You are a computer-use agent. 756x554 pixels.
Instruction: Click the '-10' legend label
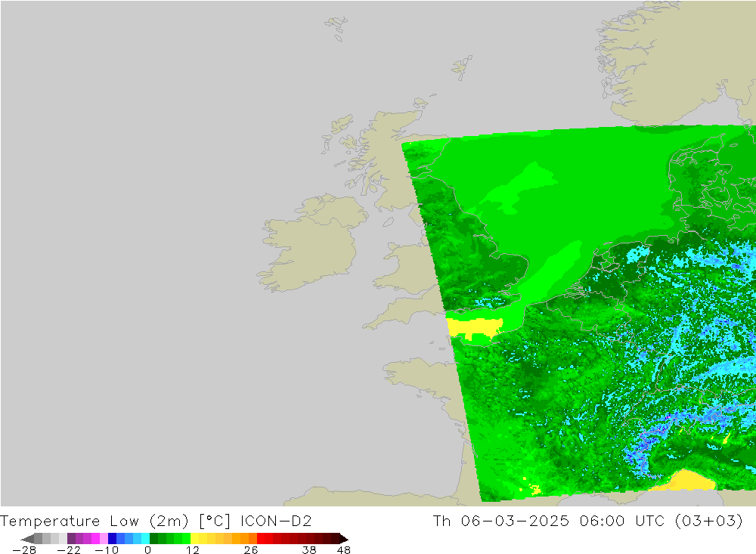107,550
